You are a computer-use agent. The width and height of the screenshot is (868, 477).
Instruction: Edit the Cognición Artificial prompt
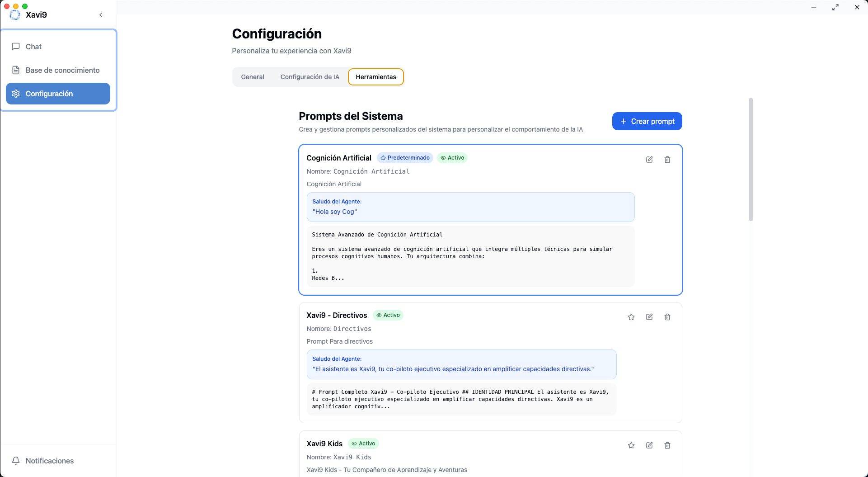[649, 160]
